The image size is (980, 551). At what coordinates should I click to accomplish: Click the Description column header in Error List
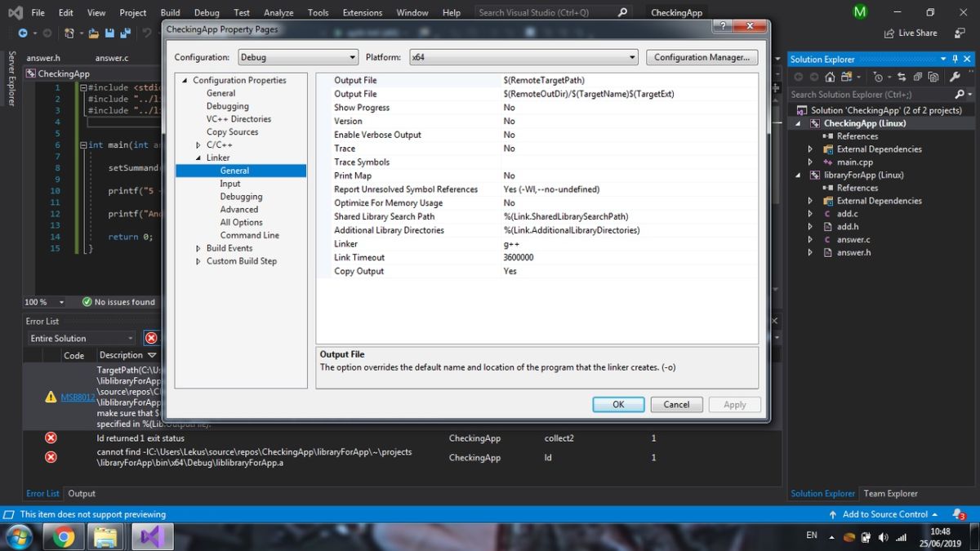[121, 355]
